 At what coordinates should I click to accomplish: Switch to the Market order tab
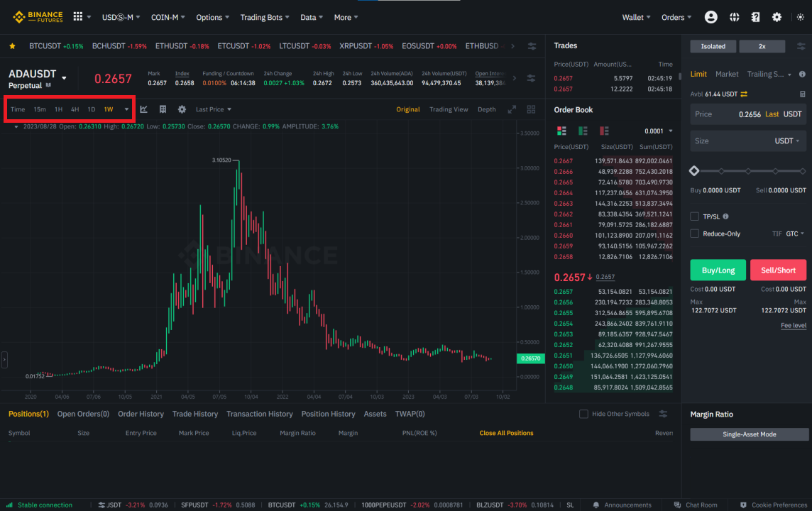point(727,74)
